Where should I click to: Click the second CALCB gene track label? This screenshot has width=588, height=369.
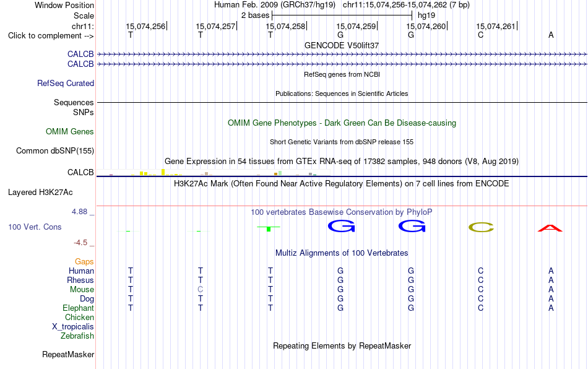[x=80, y=64]
